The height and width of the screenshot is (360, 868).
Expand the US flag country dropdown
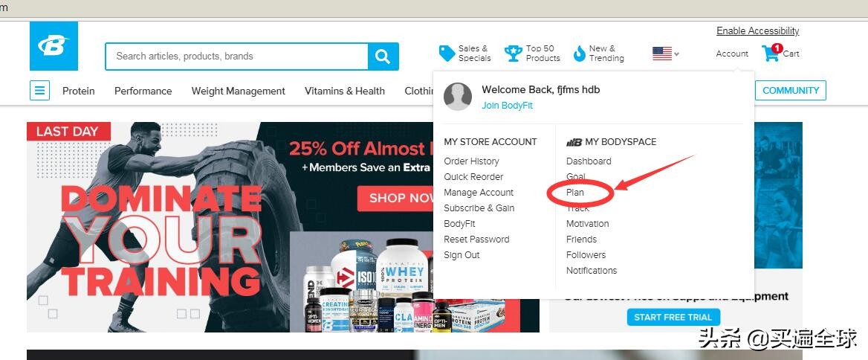pos(665,54)
